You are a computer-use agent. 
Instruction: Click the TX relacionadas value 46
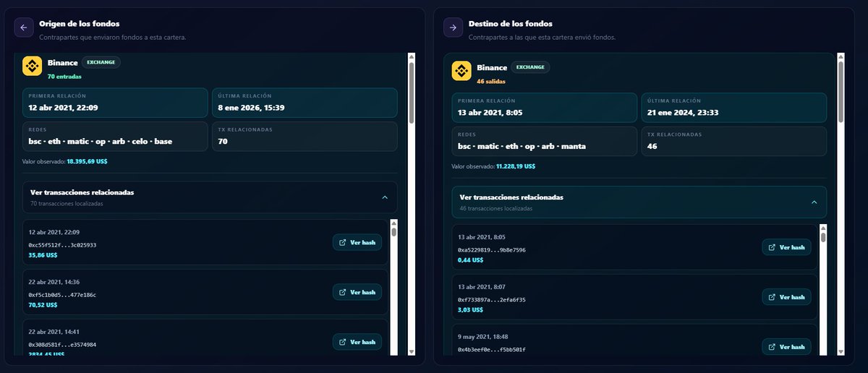(652, 146)
